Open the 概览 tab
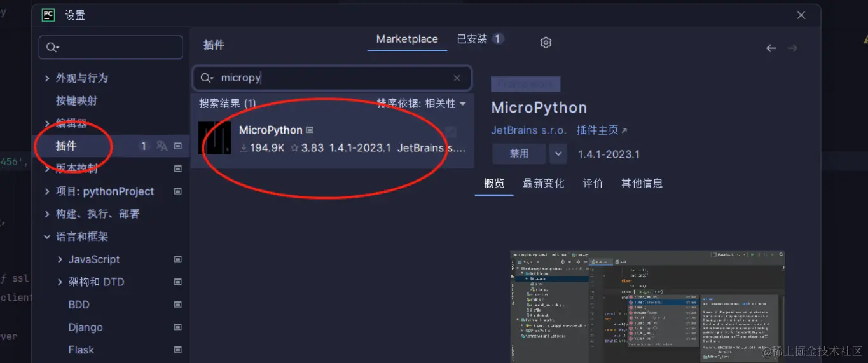 pyautogui.click(x=494, y=183)
